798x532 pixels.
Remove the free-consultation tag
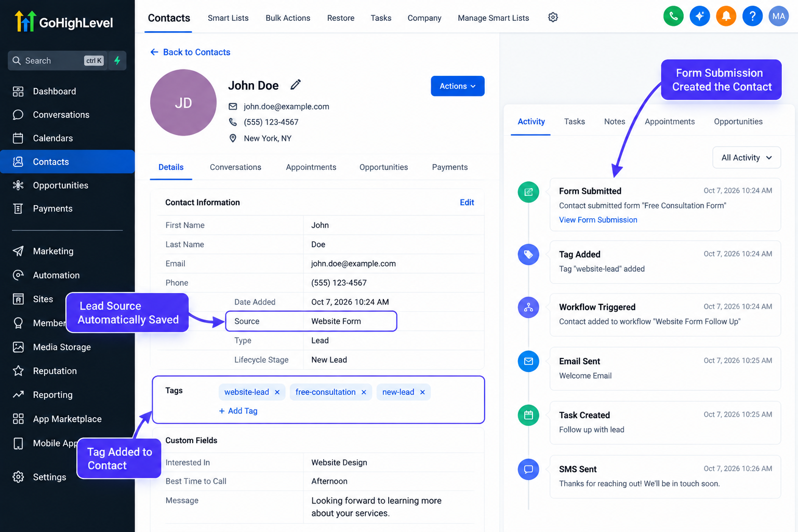(364, 392)
